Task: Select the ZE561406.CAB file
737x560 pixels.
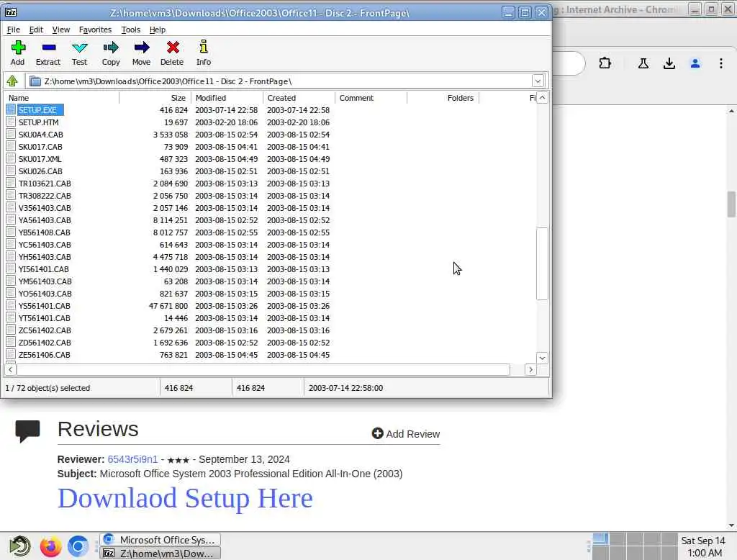Action: [44, 355]
